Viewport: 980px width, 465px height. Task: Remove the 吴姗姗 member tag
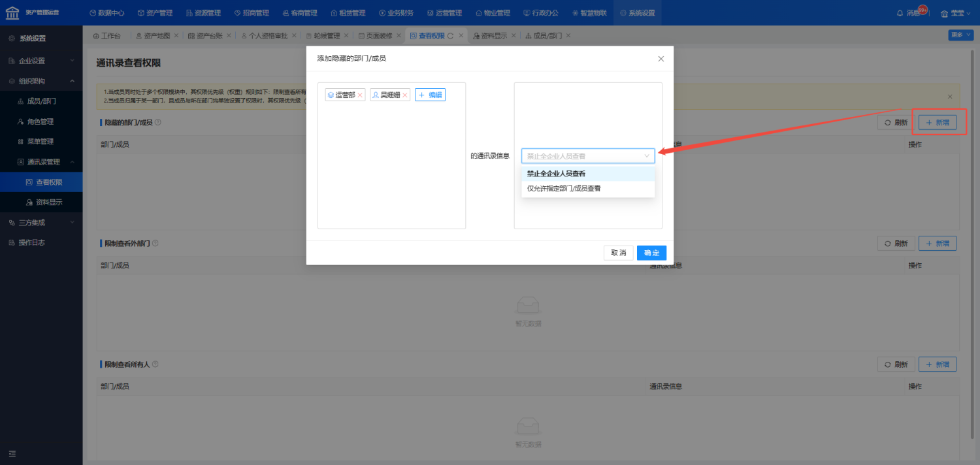tap(405, 95)
